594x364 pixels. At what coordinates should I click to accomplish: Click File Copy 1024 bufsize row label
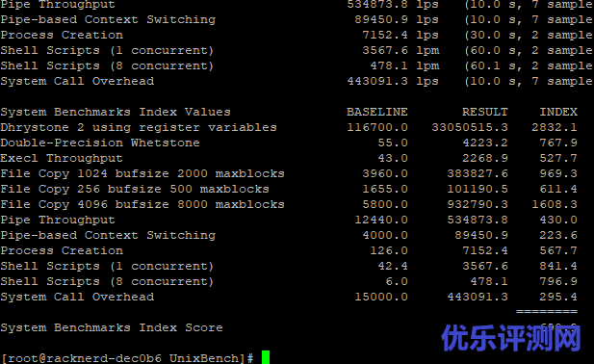pyautogui.click(x=142, y=174)
